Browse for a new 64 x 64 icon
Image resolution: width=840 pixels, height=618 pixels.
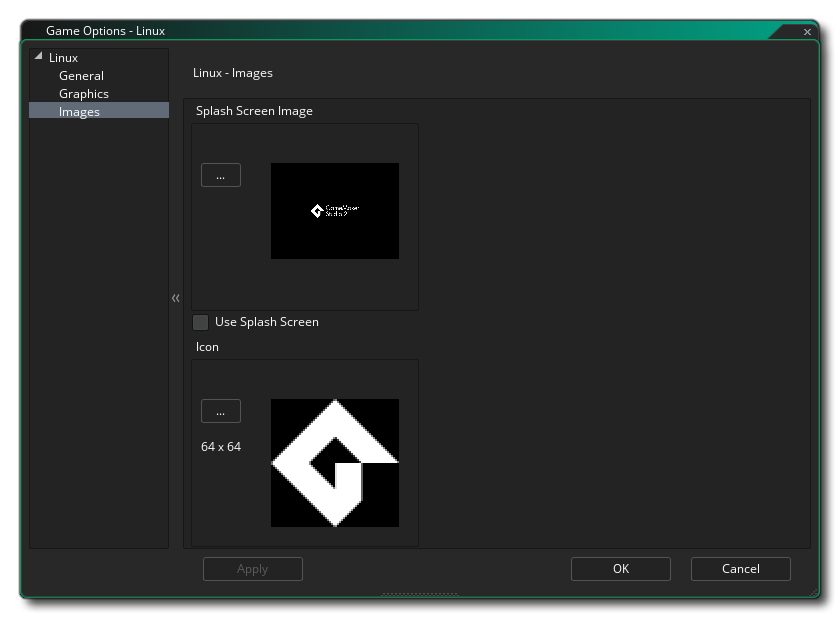click(x=220, y=410)
